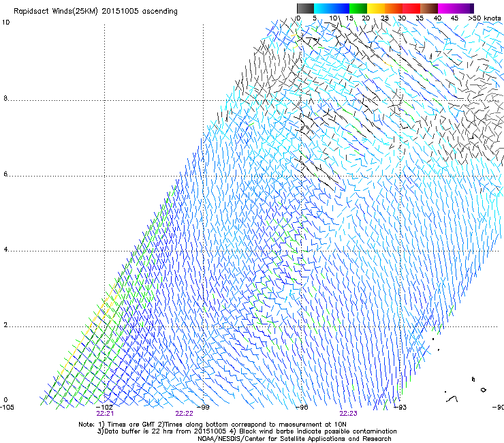
Task: Click the 'Data buffer is 22 hrs' note
Action: [247, 431]
